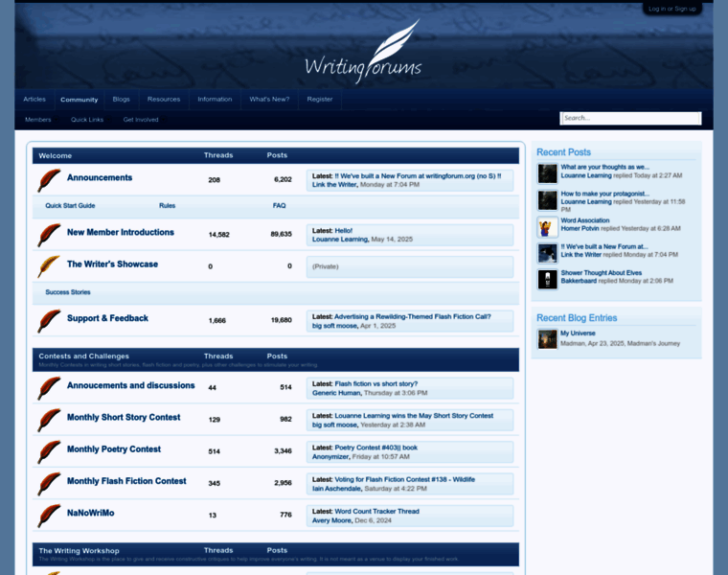The image size is (728, 575).
Task: Open Monthly Poetry Contest forum
Action: click(x=114, y=449)
